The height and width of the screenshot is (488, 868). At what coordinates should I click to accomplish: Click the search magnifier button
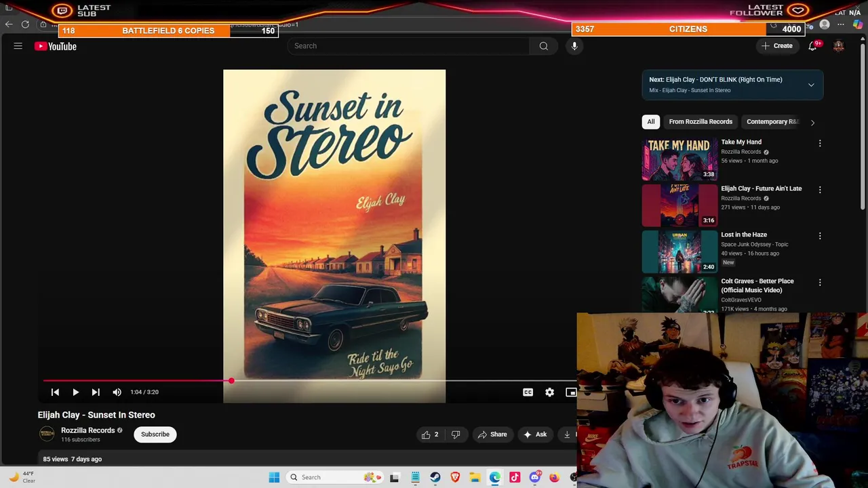point(543,46)
